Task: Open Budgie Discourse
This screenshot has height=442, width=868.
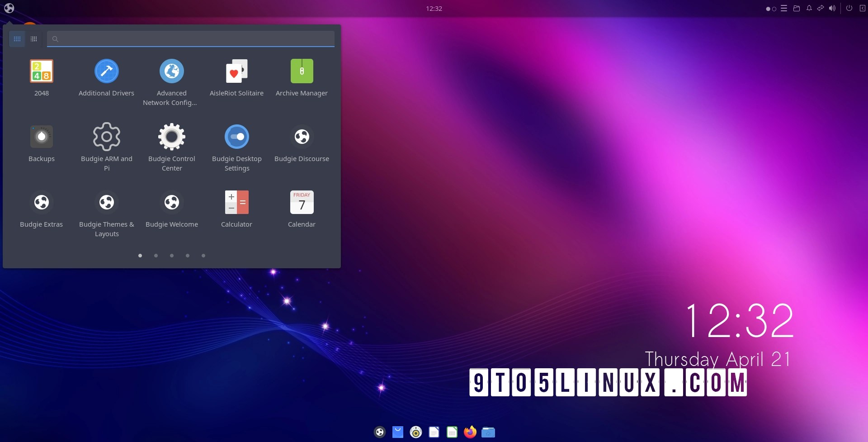Action: (302, 143)
